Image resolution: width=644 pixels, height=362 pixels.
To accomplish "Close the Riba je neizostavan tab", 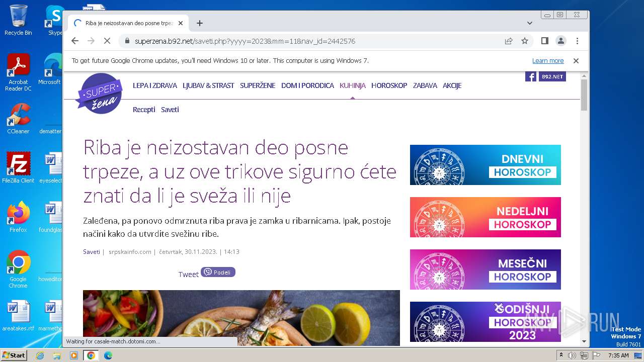I will [181, 23].
